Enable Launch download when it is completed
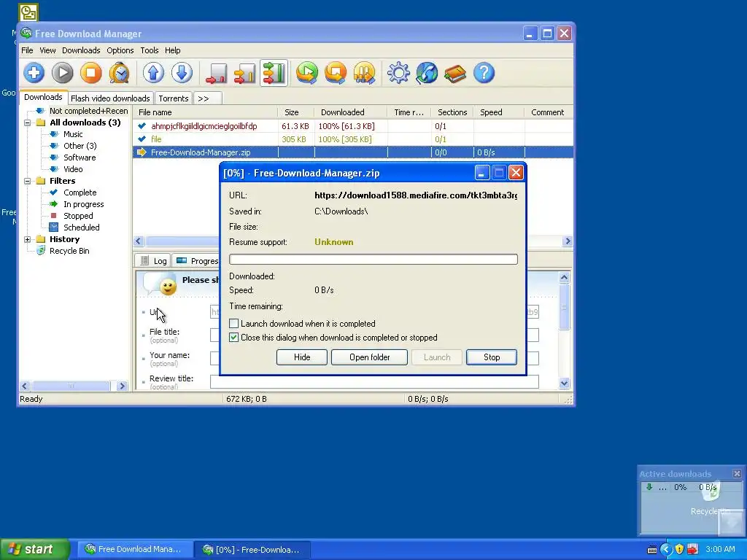Viewport: 747px width, 560px height. click(x=234, y=324)
